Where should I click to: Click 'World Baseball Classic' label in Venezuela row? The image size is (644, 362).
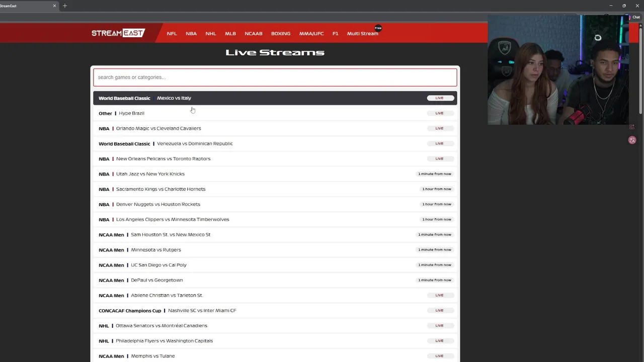[x=124, y=144]
